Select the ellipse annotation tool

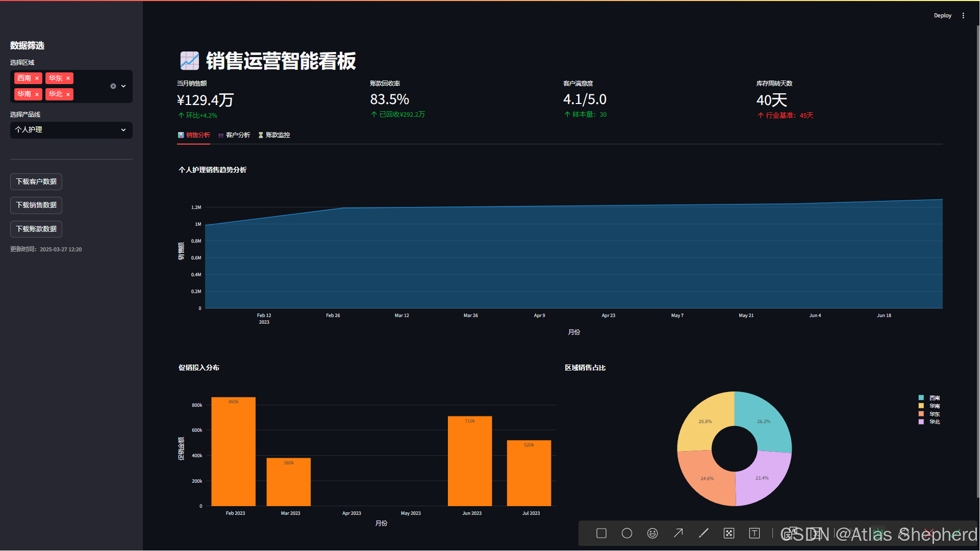click(x=627, y=533)
